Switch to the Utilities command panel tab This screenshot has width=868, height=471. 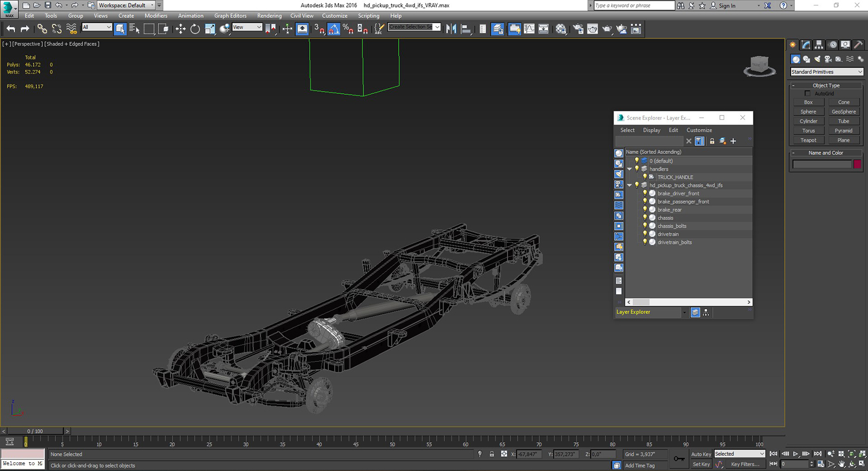[858, 45]
